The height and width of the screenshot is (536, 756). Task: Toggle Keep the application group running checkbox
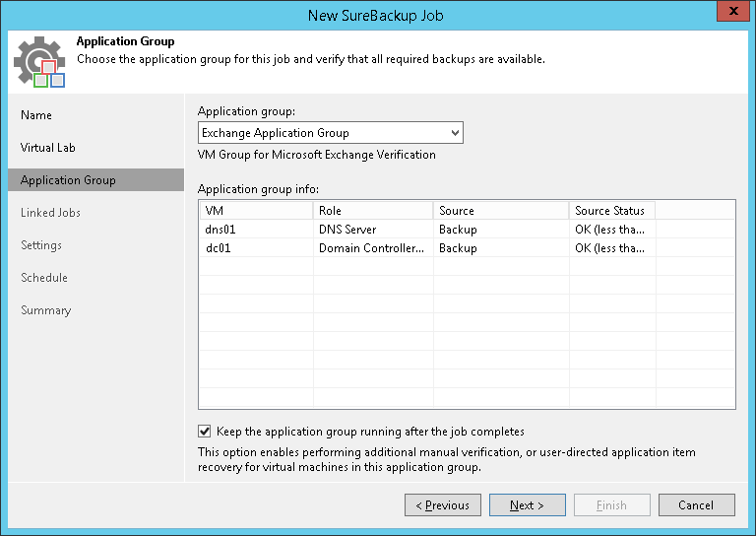(x=205, y=432)
